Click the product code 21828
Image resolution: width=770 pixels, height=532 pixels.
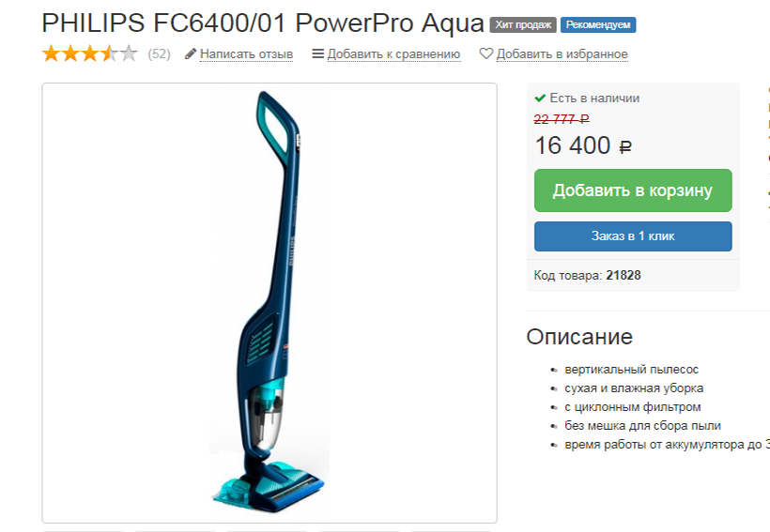(x=624, y=275)
